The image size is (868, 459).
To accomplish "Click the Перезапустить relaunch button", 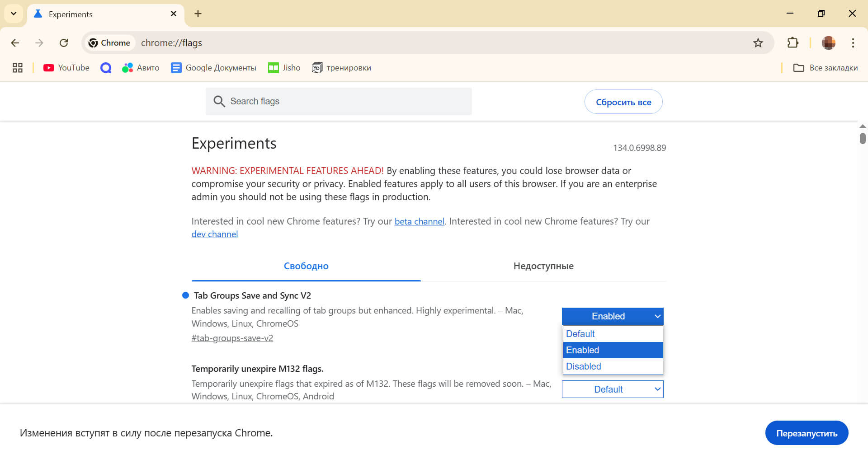I will coord(807,433).
